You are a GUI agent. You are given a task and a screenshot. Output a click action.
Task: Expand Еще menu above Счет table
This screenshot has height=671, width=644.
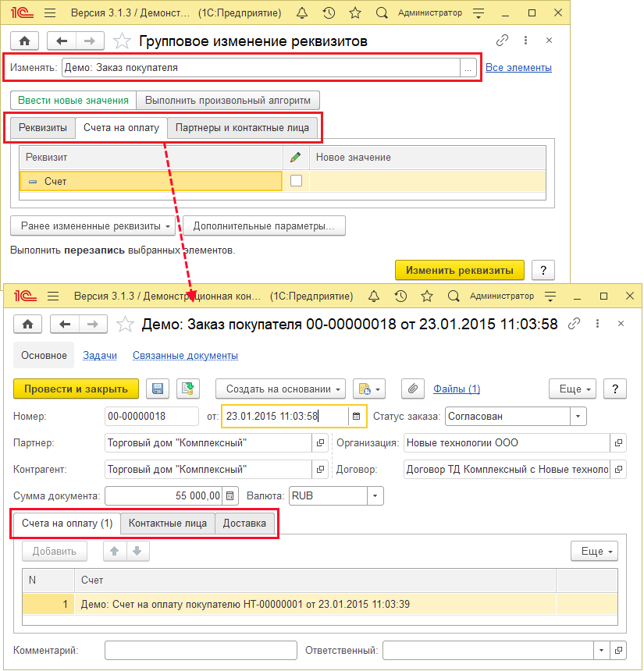click(x=594, y=551)
